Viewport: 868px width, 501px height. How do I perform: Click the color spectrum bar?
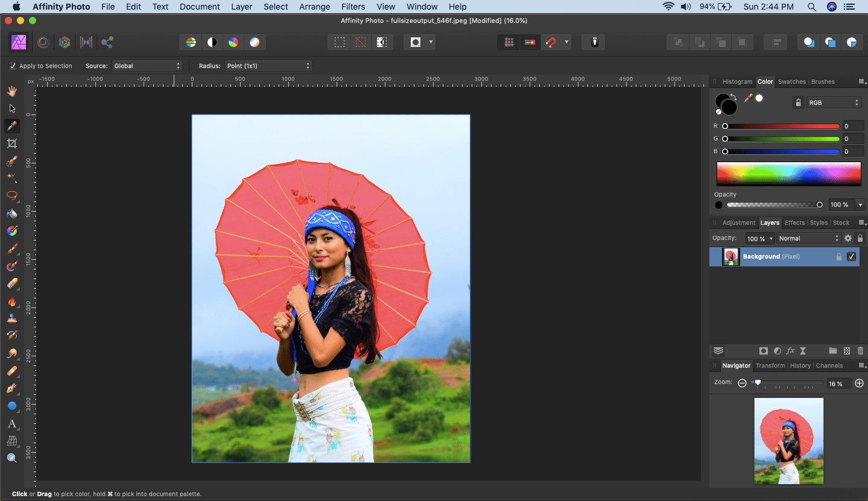pyautogui.click(x=788, y=174)
